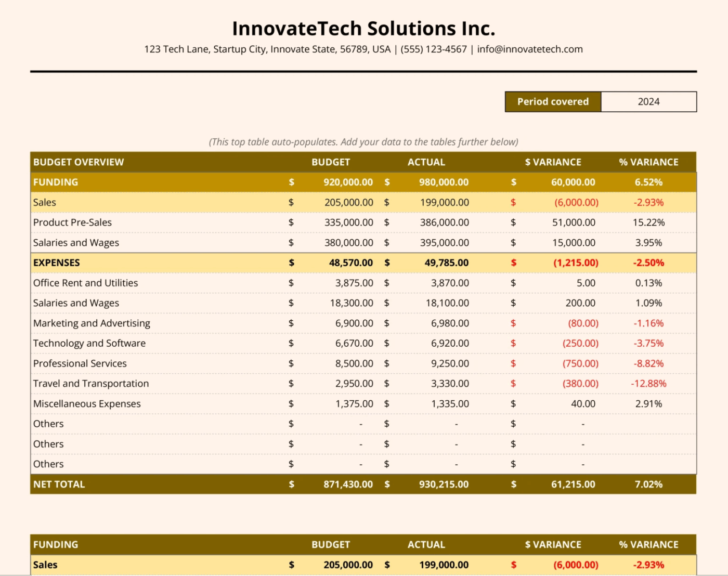Select the -12.88% variance cell
728x576 pixels.
click(648, 384)
